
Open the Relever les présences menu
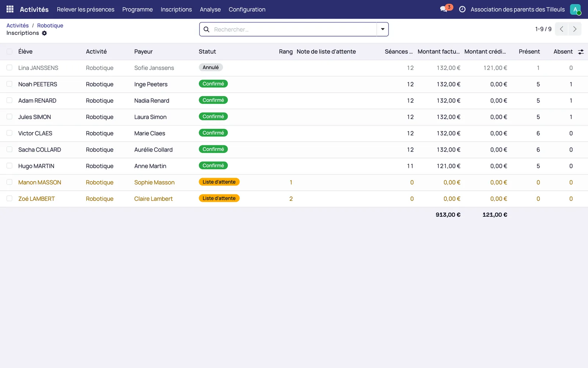[86, 9]
